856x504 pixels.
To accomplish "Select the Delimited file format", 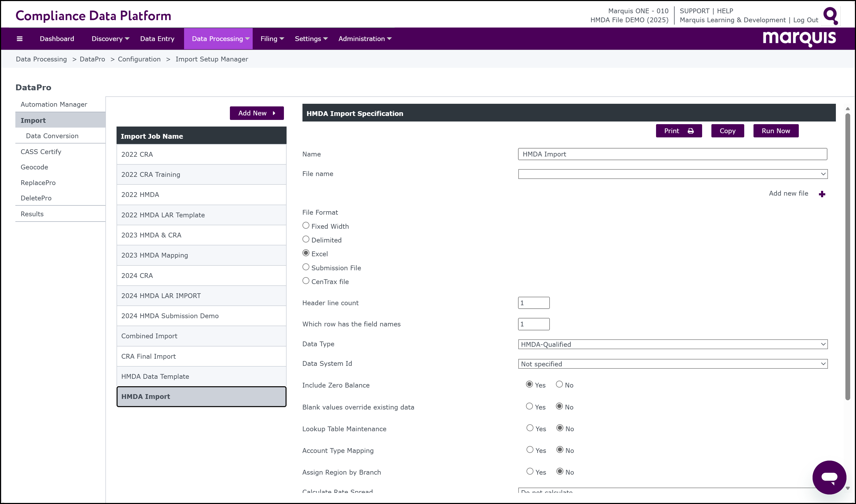I will point(306,240).
